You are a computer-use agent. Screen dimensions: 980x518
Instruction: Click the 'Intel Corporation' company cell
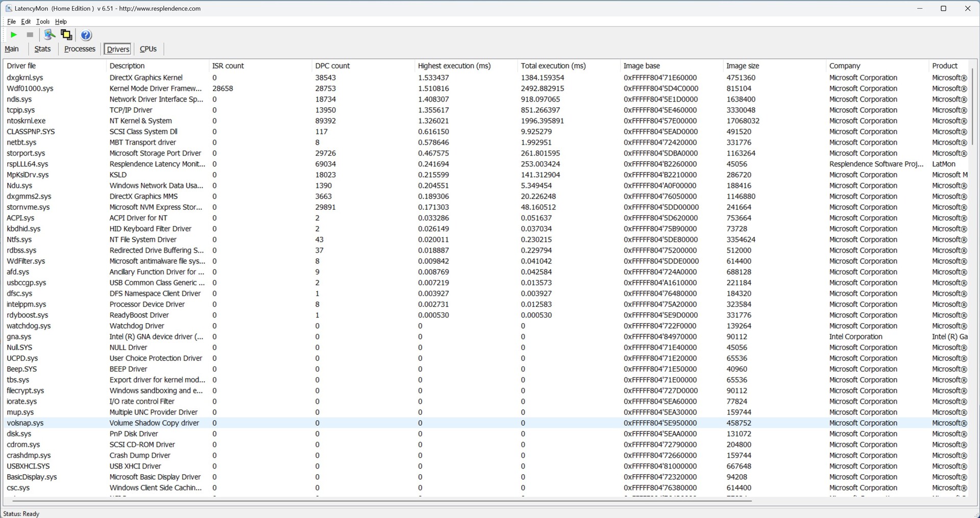coord(855,336)
